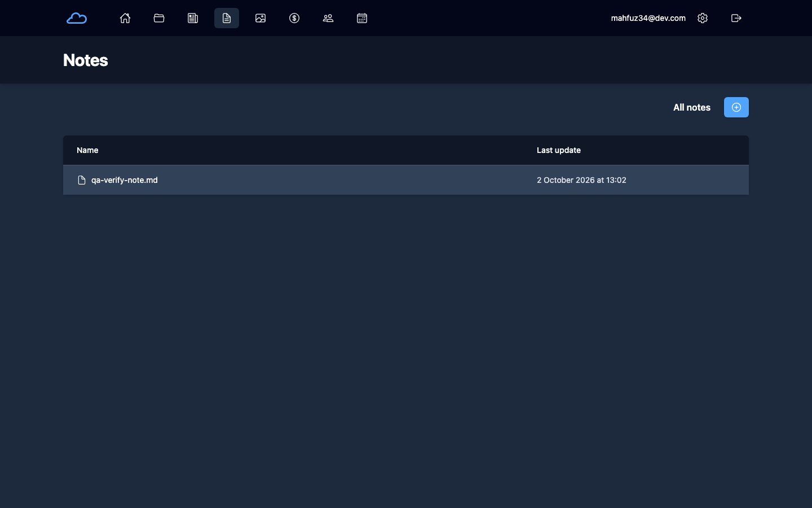Open the Contacts people icon
Image resolution: width=812 pixels, height=508 pixels.
coord(328,18)
